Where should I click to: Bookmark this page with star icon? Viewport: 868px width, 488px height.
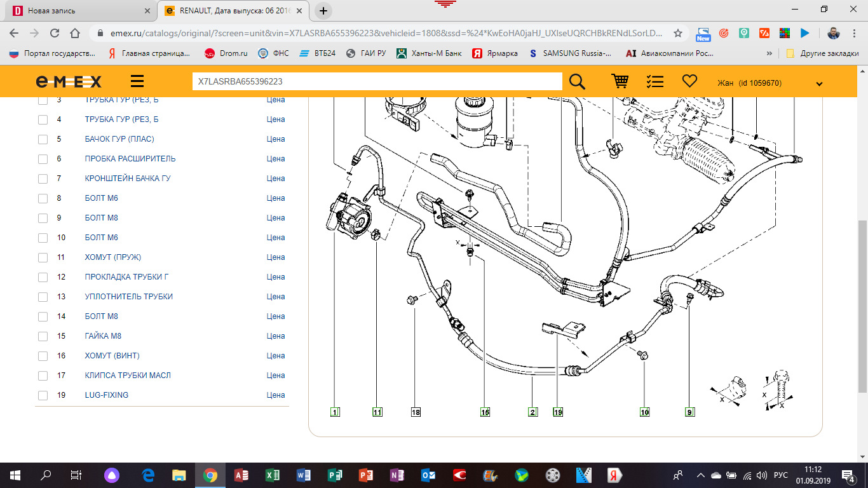click(678, 33)
